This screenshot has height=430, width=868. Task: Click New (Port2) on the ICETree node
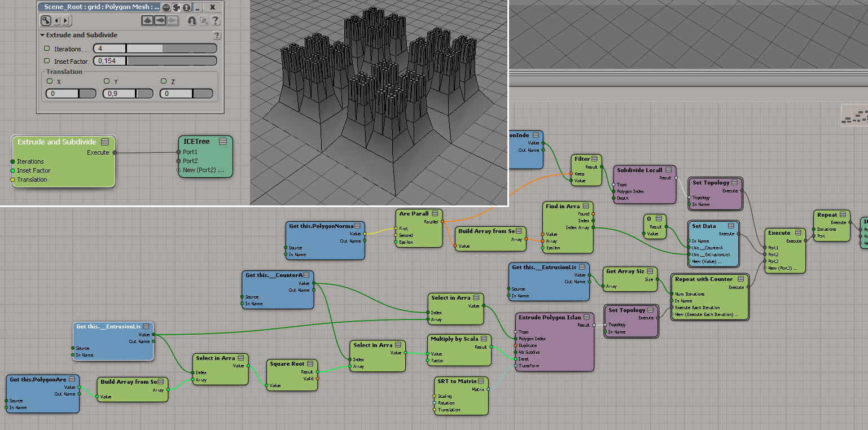pyautogui.click(x=204, y=170)
